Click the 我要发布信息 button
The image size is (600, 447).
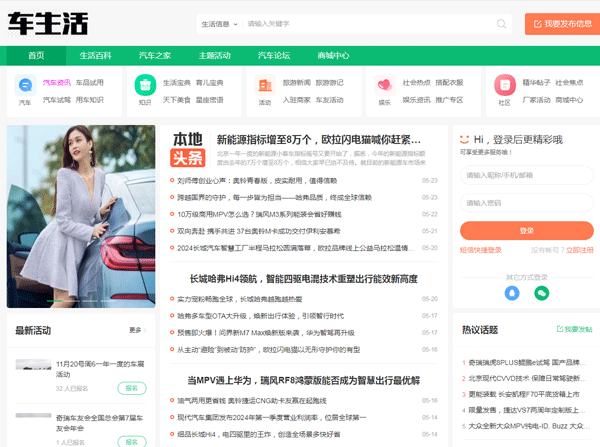(562, 24)
